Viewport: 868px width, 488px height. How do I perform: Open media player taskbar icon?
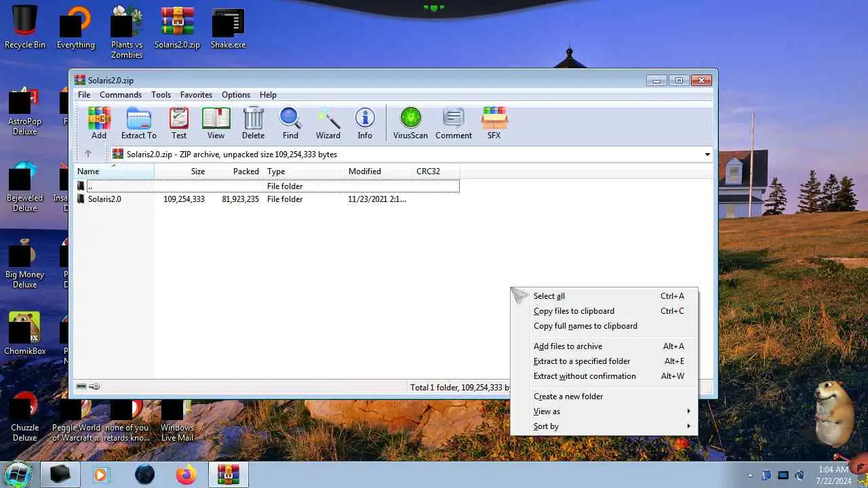click(x=100, y=474)
